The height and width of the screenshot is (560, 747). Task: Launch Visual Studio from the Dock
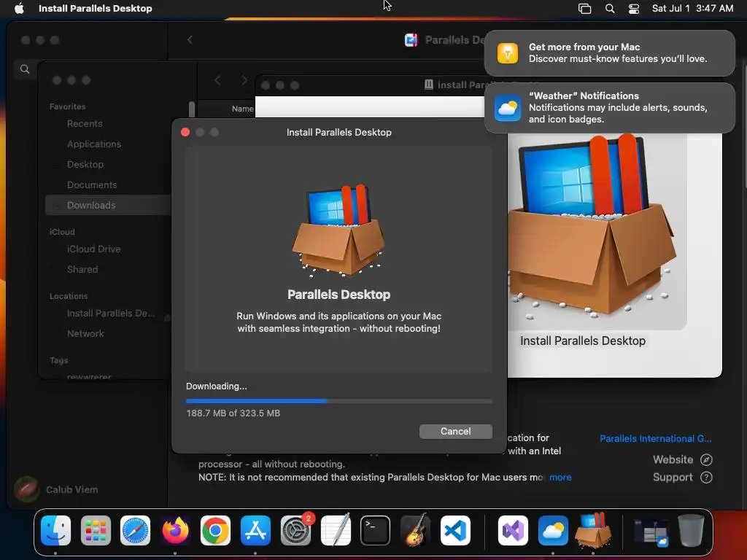[513, 530]
